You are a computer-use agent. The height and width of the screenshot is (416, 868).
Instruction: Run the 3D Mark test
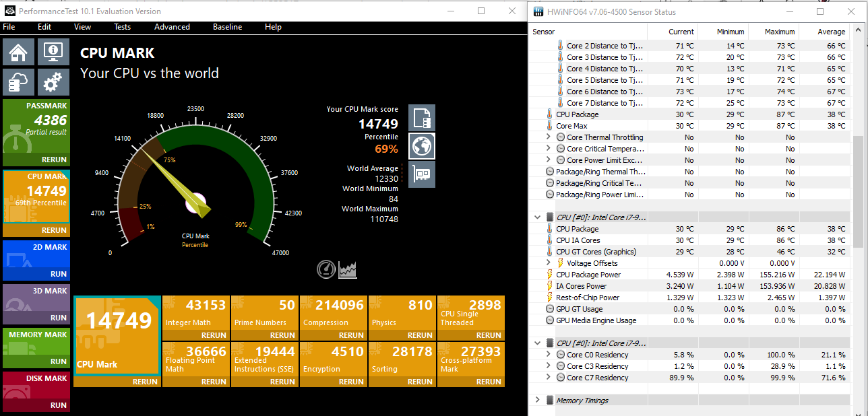[58, 318]
